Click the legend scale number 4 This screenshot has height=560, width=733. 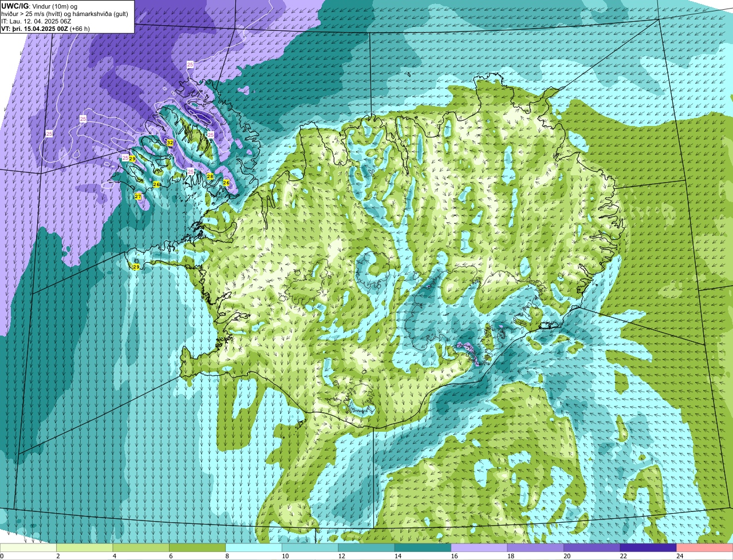tap(114, 556)
